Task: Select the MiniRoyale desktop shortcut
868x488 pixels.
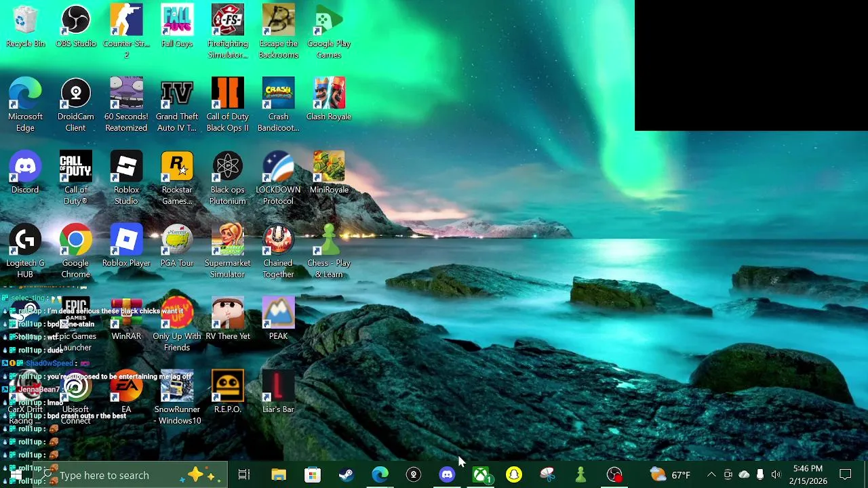Action: 329,173
